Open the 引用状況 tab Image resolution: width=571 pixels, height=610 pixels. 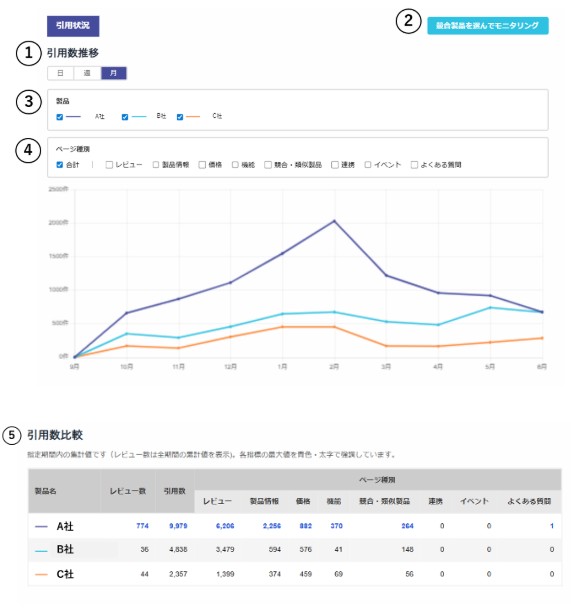[x=73, y=26]
